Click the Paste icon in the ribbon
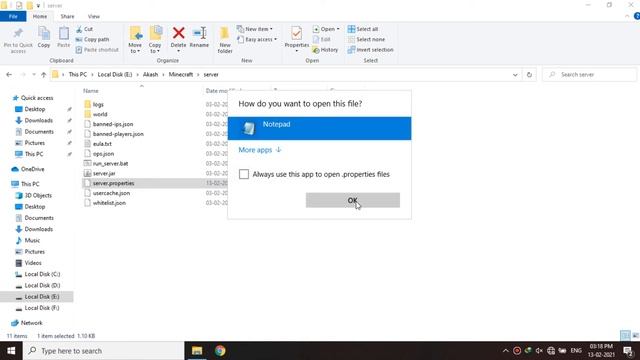640x360 pixels. click(64, 33)
